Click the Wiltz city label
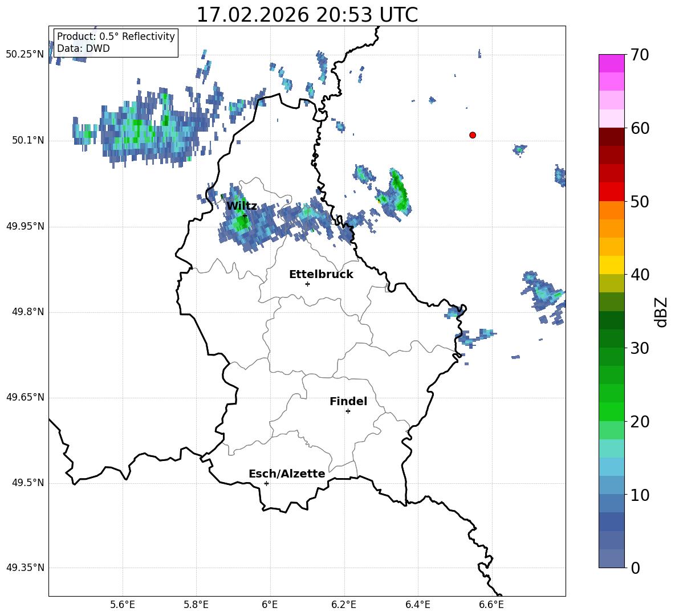Image resolution: width=675 pixels, height=616 pixels. point(242,206)
